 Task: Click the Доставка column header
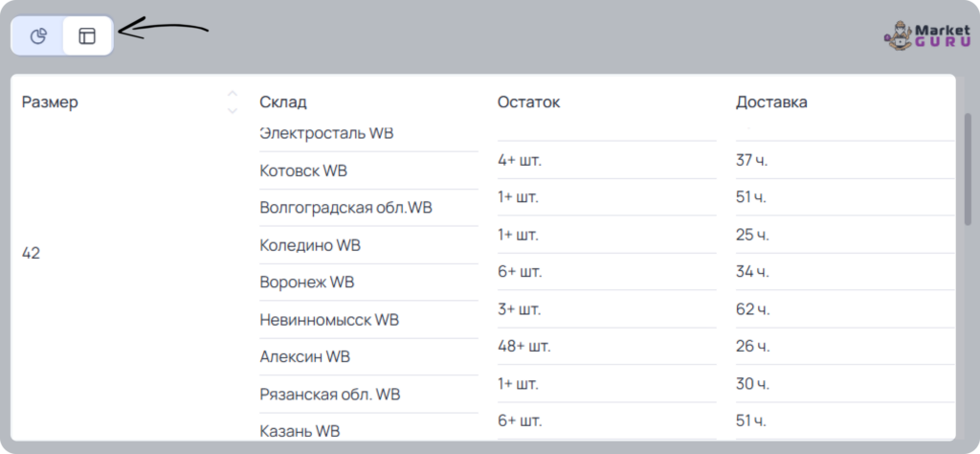pos(771,102)
